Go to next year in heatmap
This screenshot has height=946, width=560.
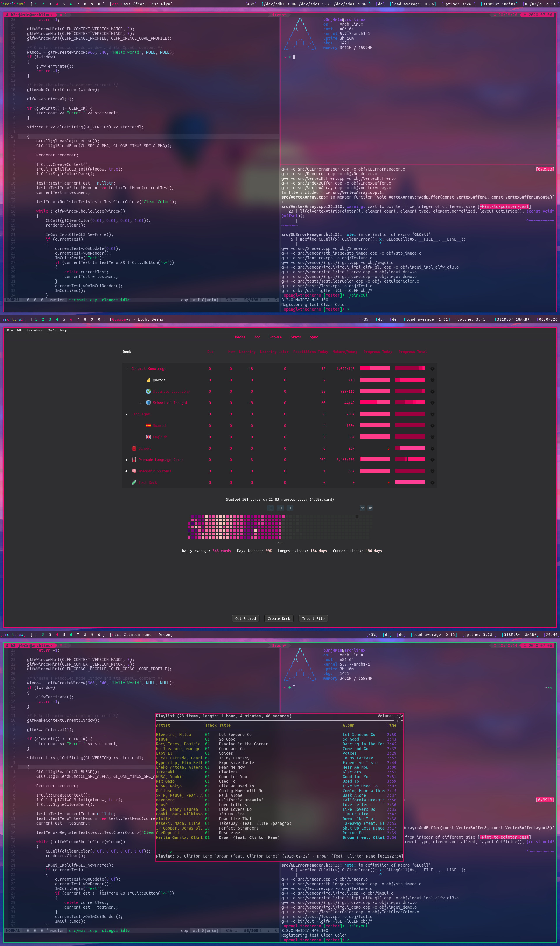click(290, 508)
